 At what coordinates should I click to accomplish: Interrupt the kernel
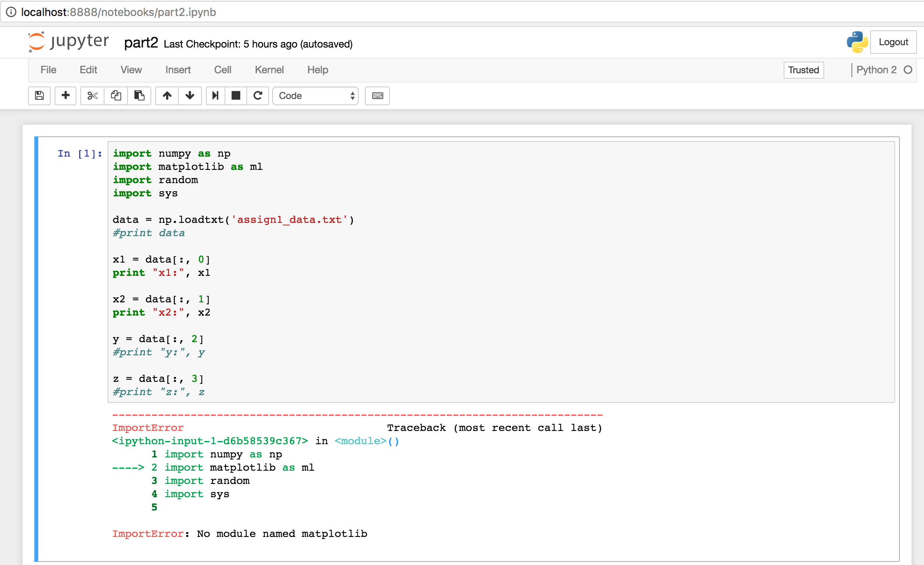tap(236, 96)
